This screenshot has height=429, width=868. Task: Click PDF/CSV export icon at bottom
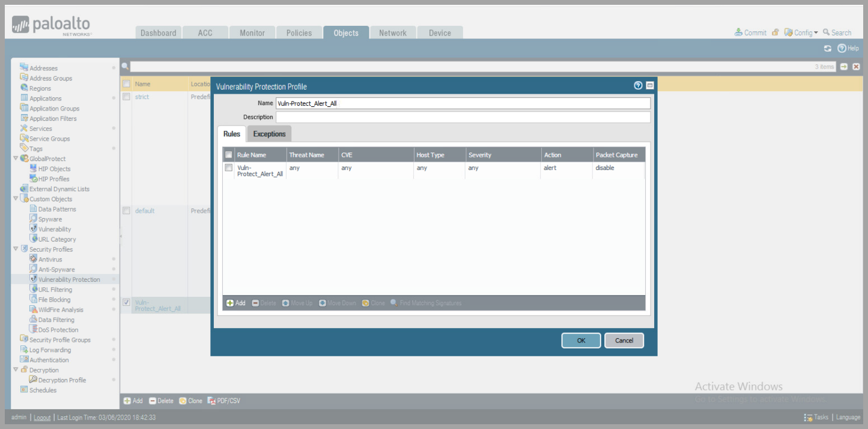click(211, 401)
